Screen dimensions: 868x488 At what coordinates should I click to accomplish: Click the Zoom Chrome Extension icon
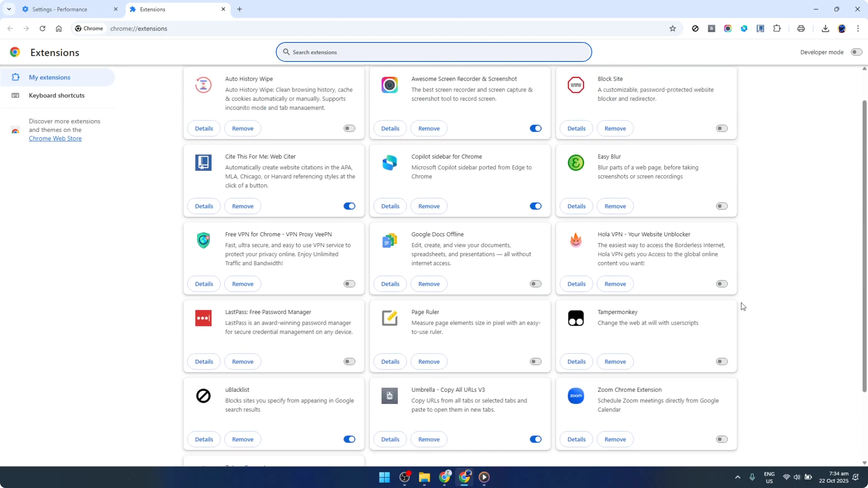click(x=576, y=396)
